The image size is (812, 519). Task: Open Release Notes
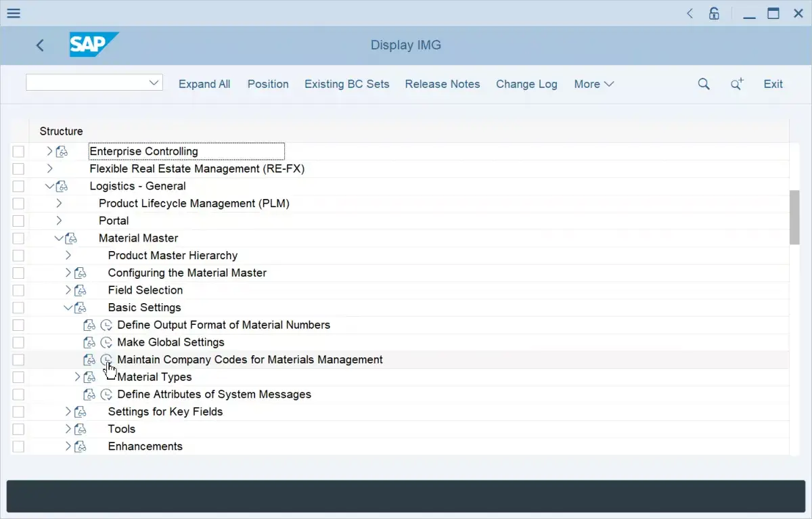pos(443,84)
